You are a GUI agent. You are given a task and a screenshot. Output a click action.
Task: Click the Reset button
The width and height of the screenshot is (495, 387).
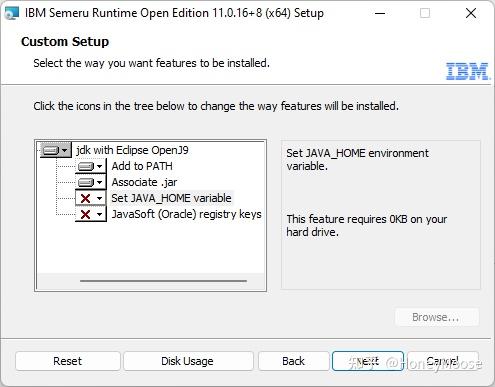68,361
